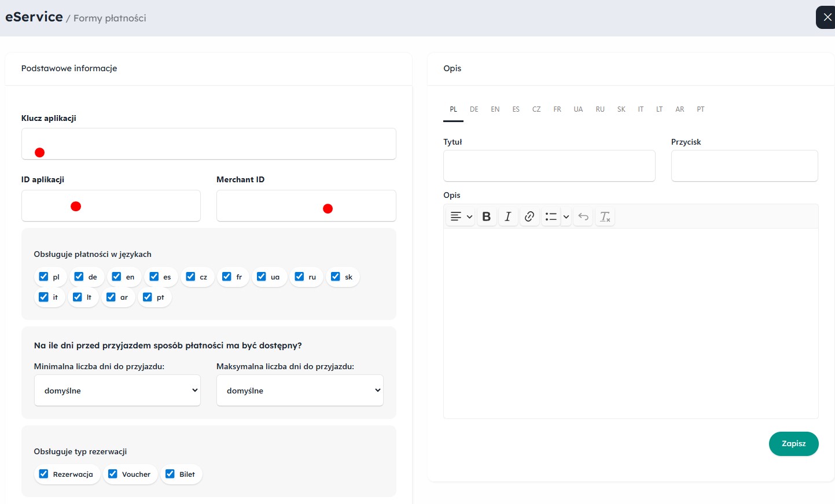Uncheck the lt language checkbox
Viewport: 835px width, 504px height.
tap(78, 297)
